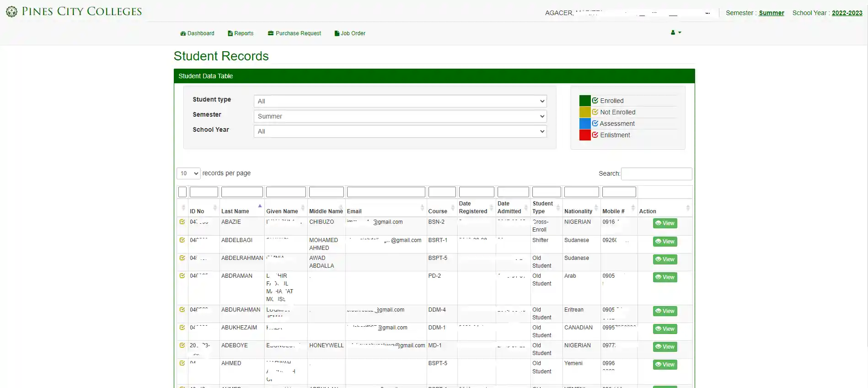868x388 pixels.
Task: Sort table by Last Name column
Action: tap(242, 208)
